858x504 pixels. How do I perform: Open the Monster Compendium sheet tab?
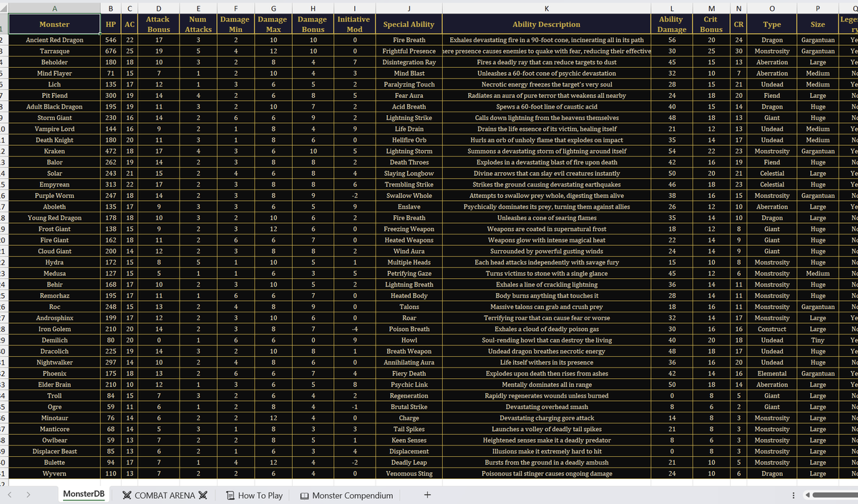pos(346,495)
